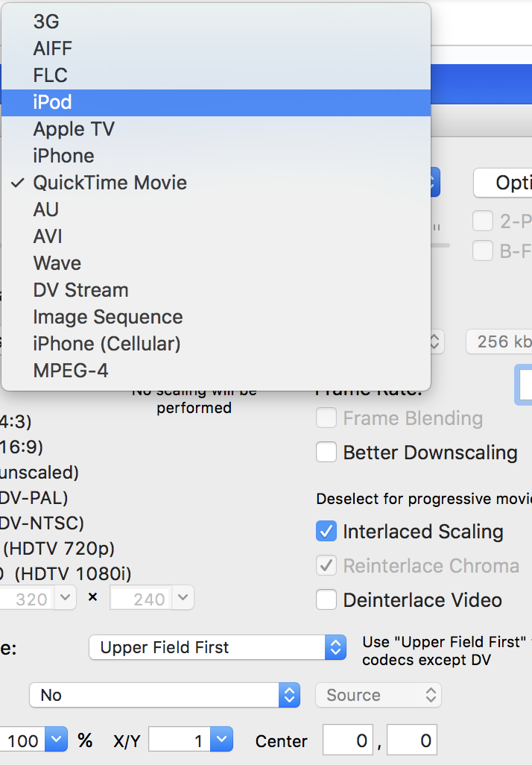The width and height of the screenshot is (532, 765).
Task: Pick FLC export format
Action: [x=216, y=75]
